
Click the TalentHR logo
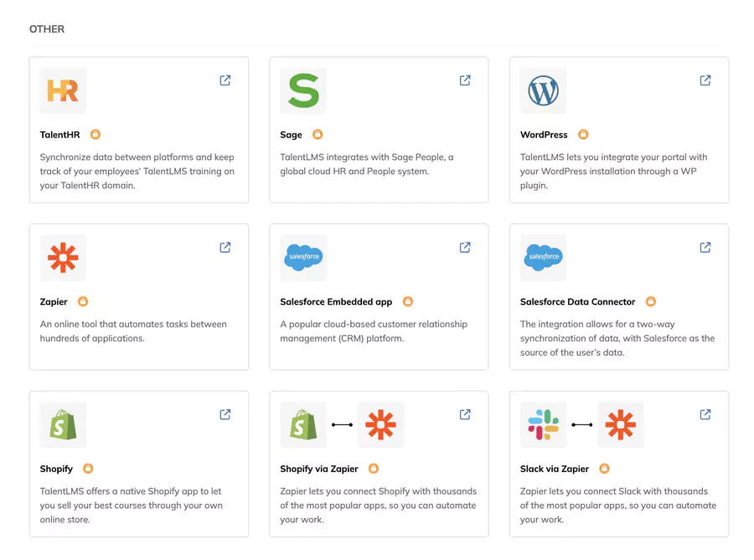[62, 90]
